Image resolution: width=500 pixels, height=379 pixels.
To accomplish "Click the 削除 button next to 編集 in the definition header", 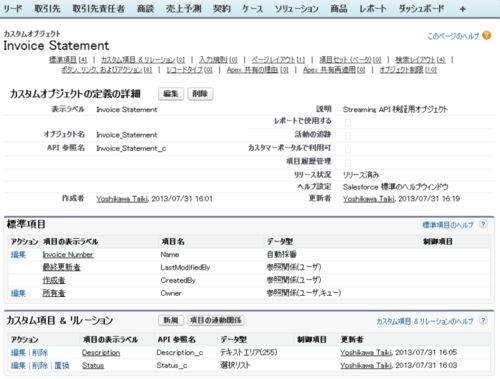I will (200, 94).
